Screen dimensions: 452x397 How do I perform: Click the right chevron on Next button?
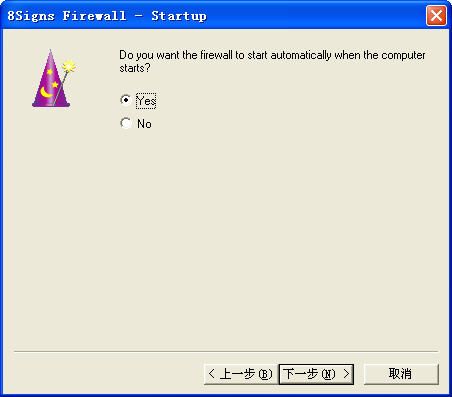click(346, 373)
